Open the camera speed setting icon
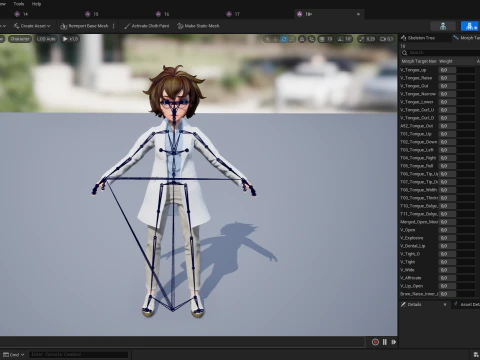This screenshot has height=360, width=480. (x=386, y=39)
